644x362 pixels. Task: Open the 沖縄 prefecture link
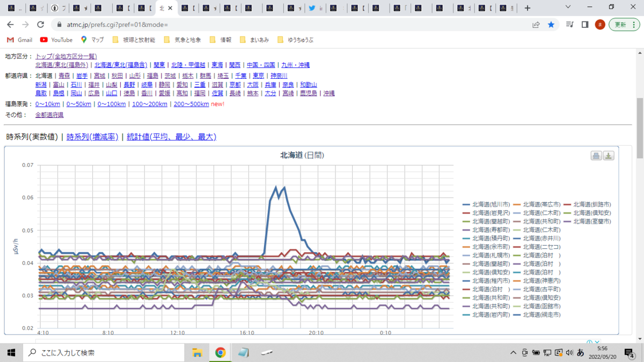[328, 93]
